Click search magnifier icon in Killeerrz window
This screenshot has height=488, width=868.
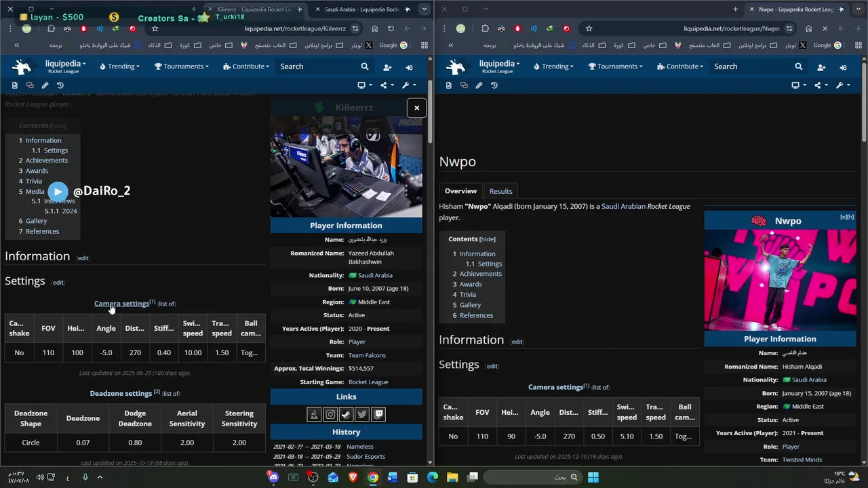click(x=365, y=66)
